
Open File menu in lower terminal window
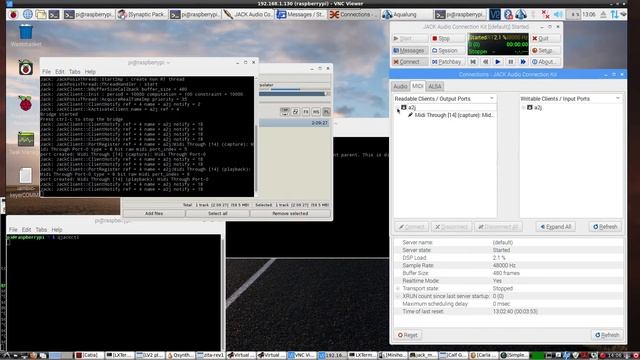13,230
